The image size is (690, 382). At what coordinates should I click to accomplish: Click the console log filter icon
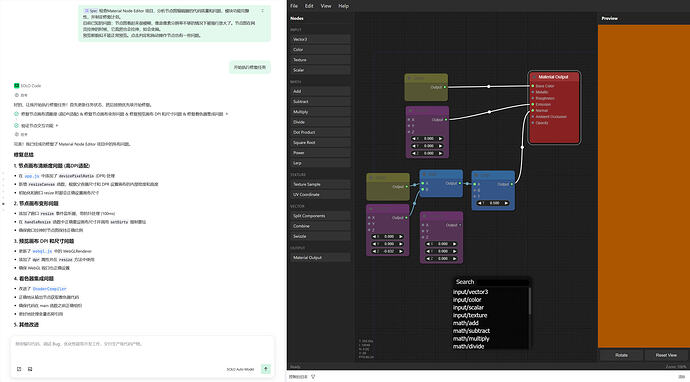pyautogui.click(x=313, y=377)
